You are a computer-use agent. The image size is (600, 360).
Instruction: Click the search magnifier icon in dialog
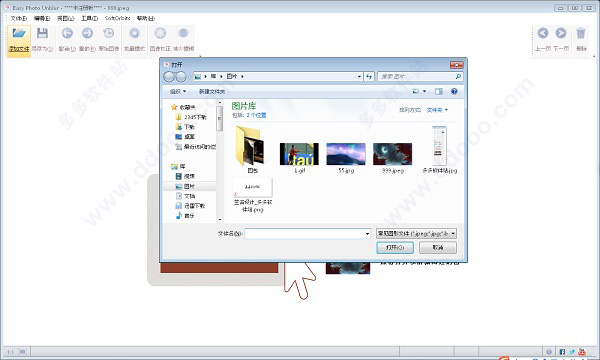tap(458, 77)
